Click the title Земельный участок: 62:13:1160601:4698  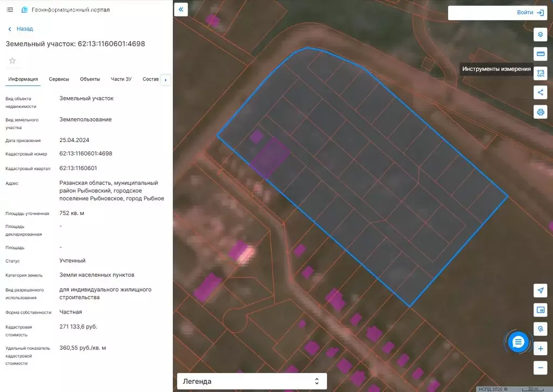click(75, 44)
